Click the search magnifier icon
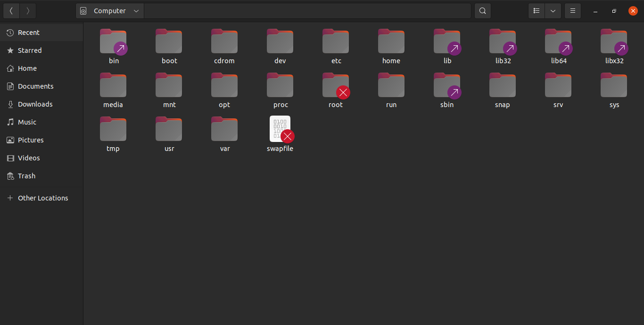This screenshot has height=325, width=644. coord(482,11)
